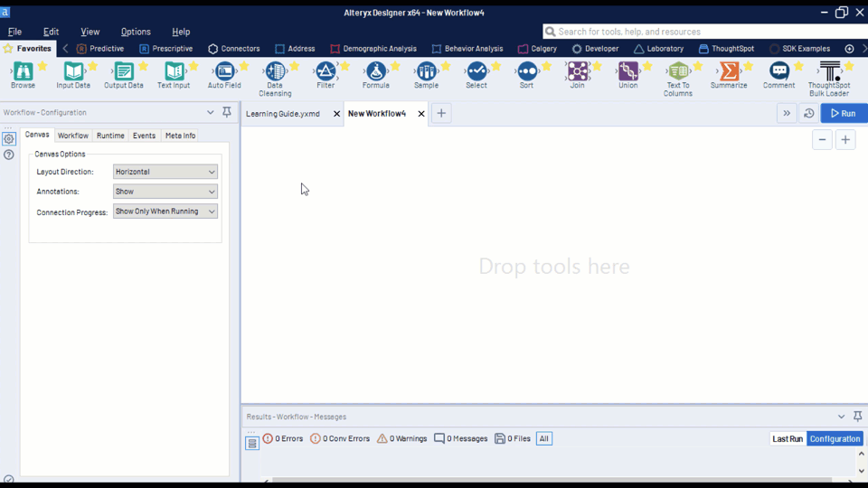This screenshot has height=488, width=868.
Task: Select the Join tool
Action: pos(578,71)
